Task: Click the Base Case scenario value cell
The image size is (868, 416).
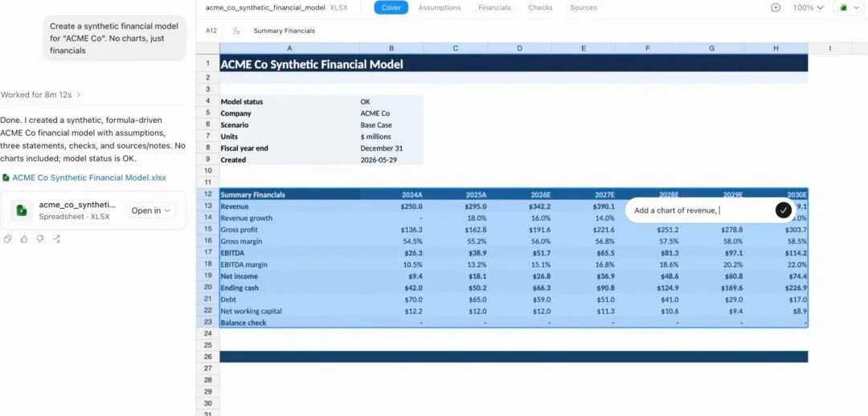Action: 391,125
